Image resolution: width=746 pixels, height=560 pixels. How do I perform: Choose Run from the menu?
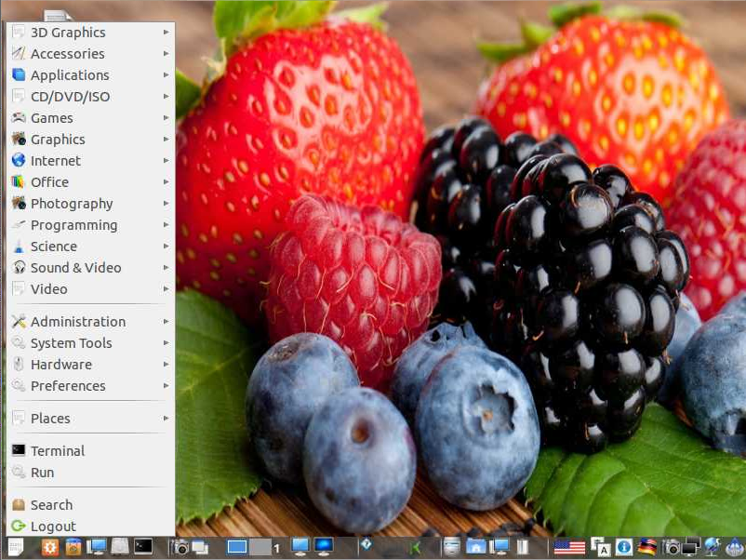click(90, 473)
